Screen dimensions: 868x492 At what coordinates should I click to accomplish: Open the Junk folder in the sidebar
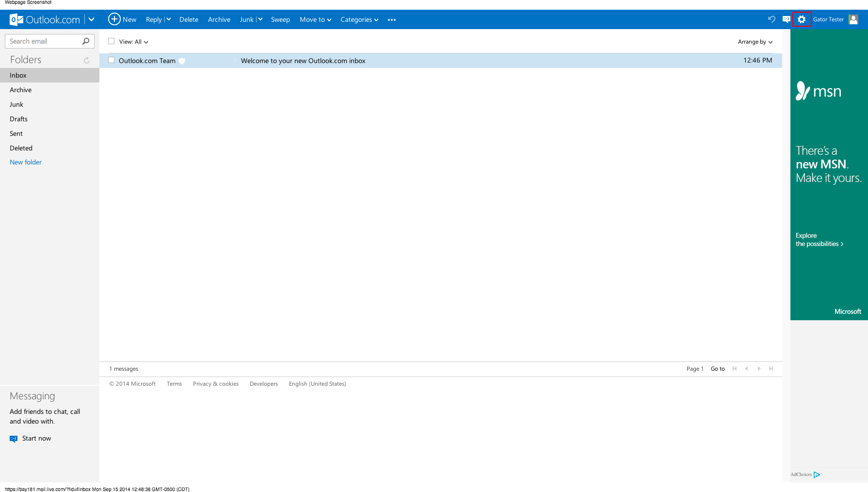tap(16, 104)
